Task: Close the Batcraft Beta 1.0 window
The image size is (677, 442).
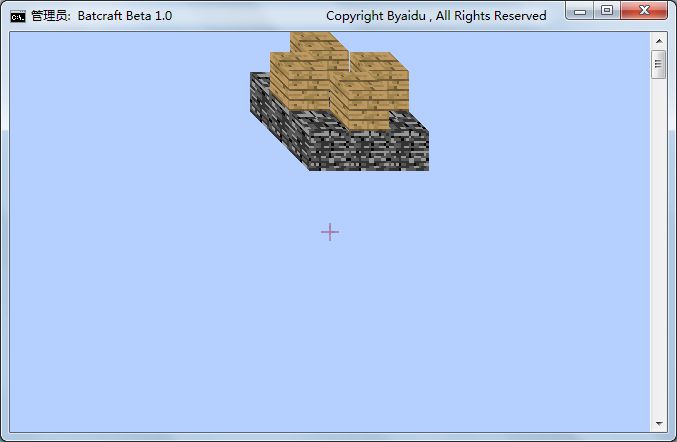Action: pos(644,10)
